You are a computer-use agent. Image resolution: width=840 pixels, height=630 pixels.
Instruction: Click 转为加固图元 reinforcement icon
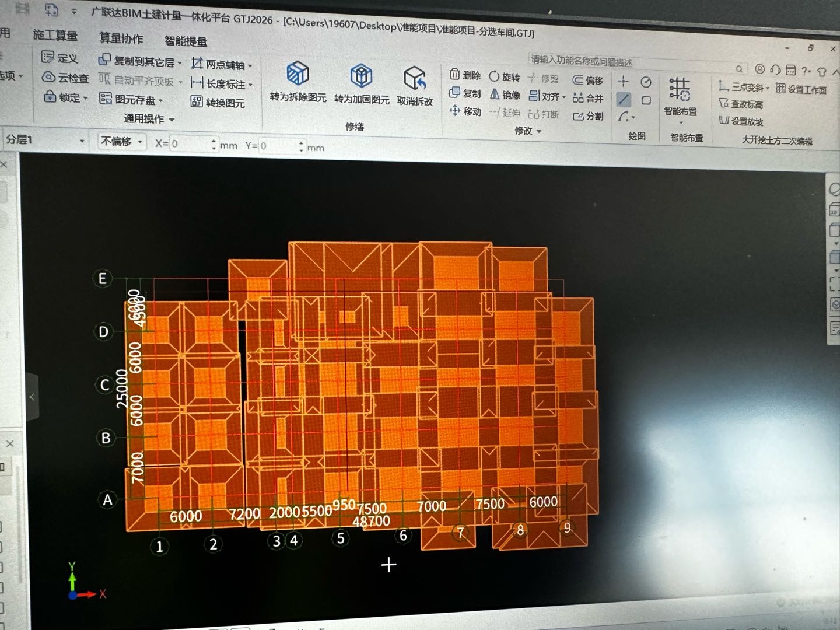tap(362, 76)
